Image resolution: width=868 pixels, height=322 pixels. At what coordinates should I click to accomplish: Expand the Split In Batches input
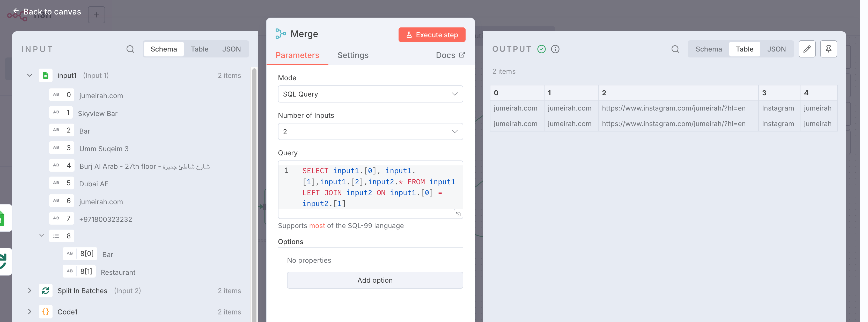(x=30, y=291)
